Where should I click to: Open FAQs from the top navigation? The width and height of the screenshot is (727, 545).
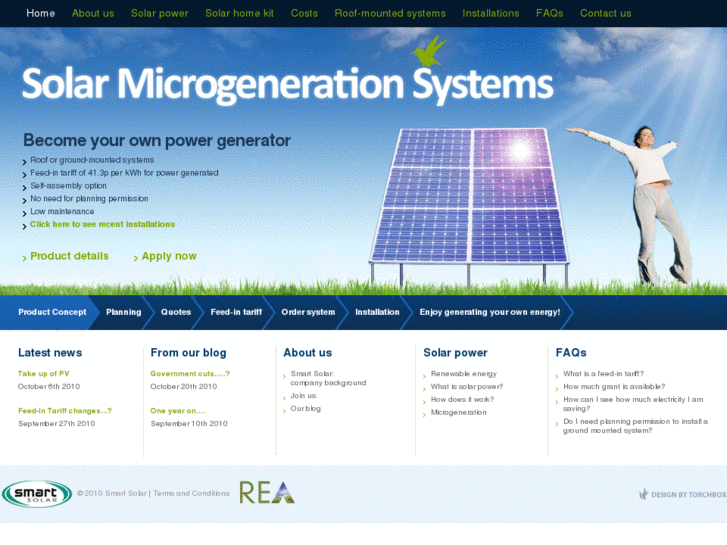pos(549,13)
